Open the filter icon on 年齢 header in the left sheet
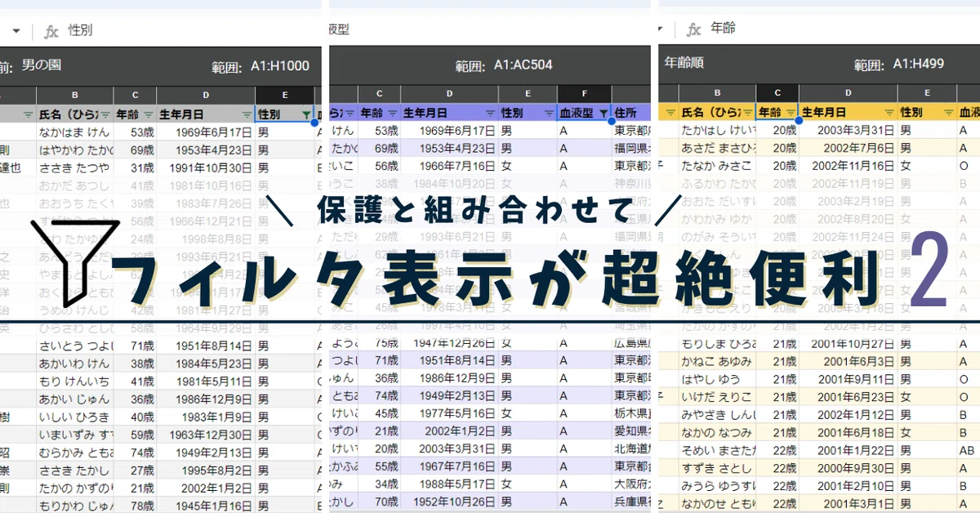The image size is (980, 513). pyautogui.click(x=147, y=114)
